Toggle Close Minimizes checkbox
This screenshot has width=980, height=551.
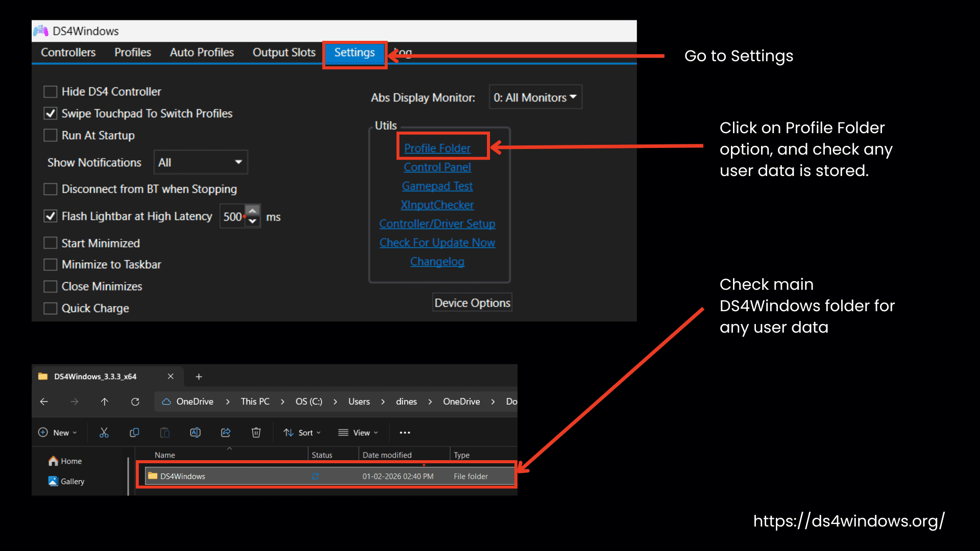coord(50,286)
